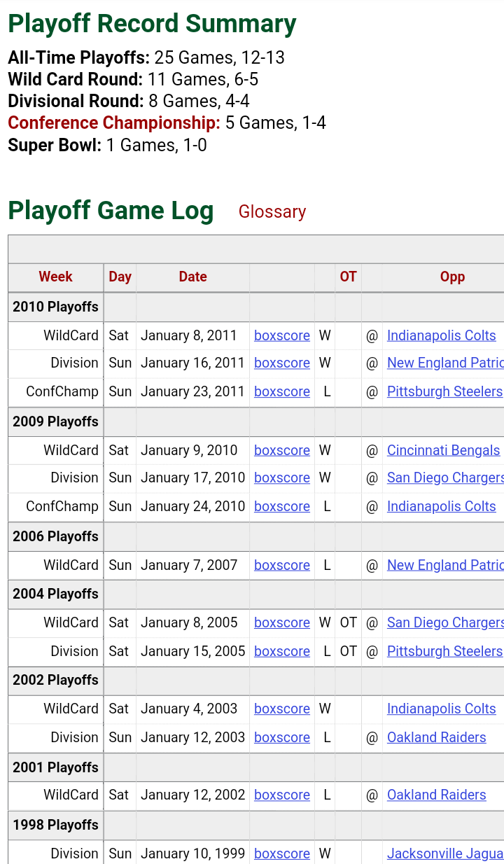Viewport: 504px width, 864px height.
Task: Open boxscore for January 4, 2003 game
Action: 282,709
